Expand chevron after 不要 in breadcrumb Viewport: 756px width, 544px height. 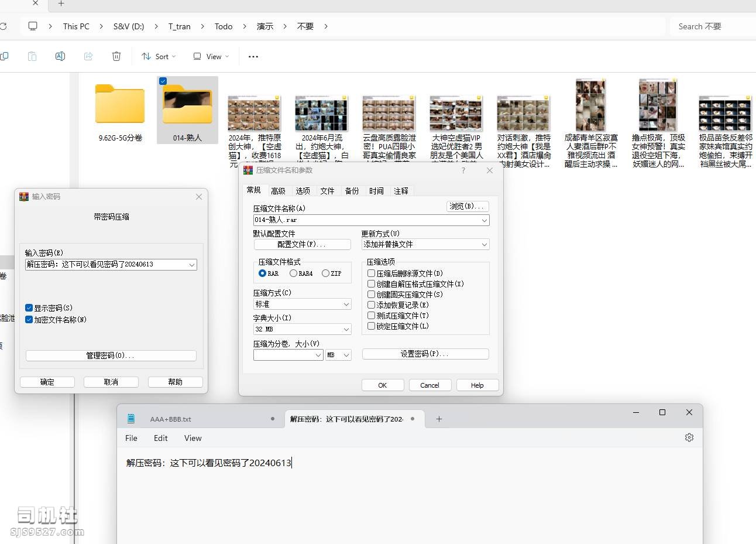click(x=326, y=26)
